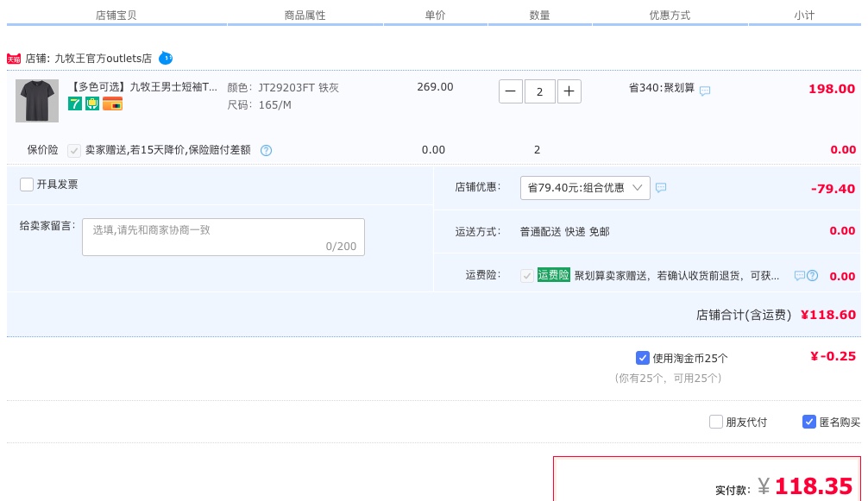
Task: Click the ¥-0.25 coin deduction amount
Action: point(833,356)
